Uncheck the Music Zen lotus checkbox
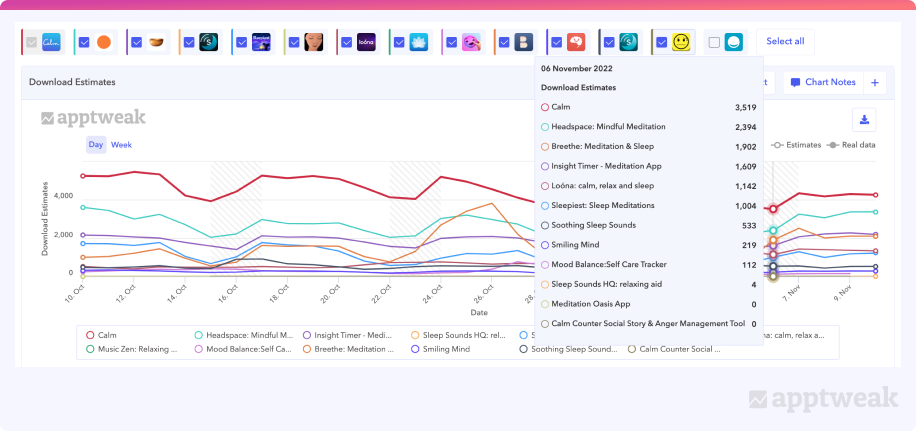 400,42
